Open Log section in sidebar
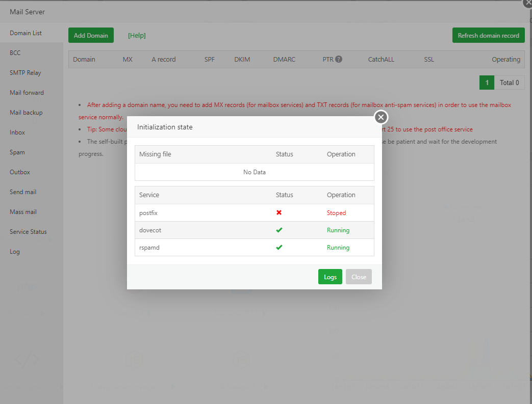This screenshot has width=532, height=404. pos(32,252)
